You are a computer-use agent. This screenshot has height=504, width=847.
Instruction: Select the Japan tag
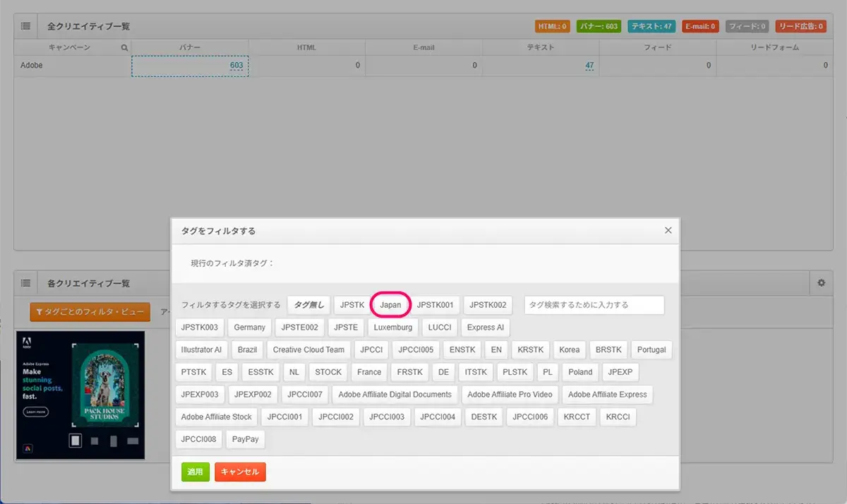point(390,305)
